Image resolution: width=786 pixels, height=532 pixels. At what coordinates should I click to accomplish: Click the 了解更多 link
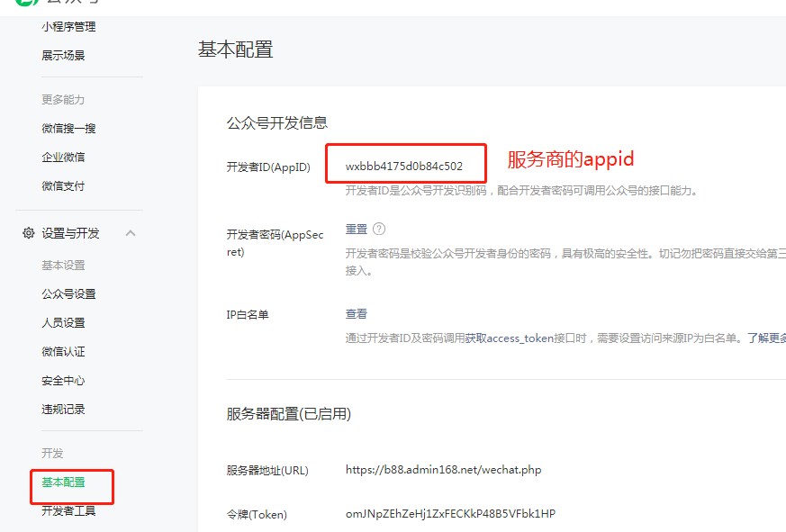767,338
